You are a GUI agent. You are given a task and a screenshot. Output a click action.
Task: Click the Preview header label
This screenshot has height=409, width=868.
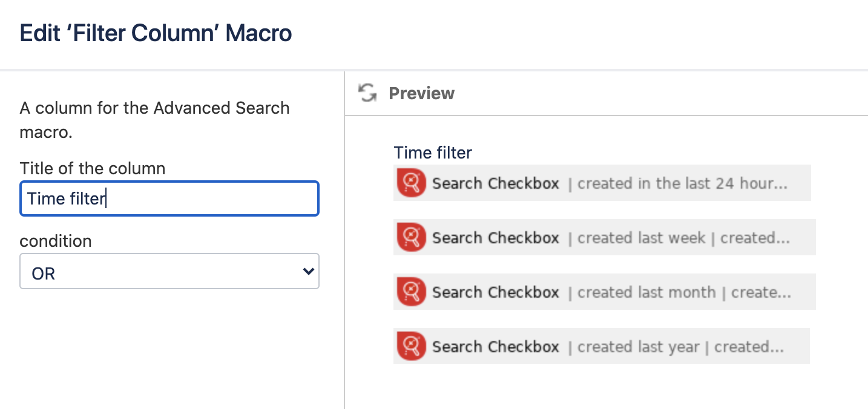[422, 93]
